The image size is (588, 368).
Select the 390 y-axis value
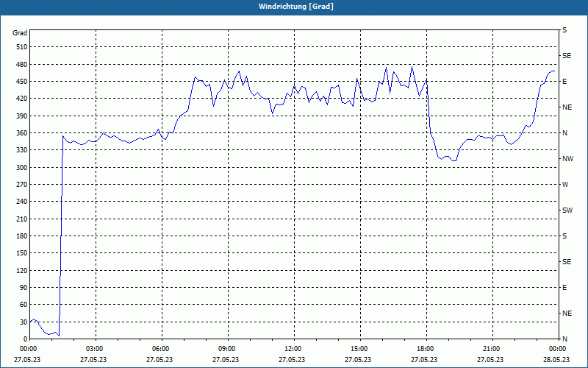click(21, 116)
